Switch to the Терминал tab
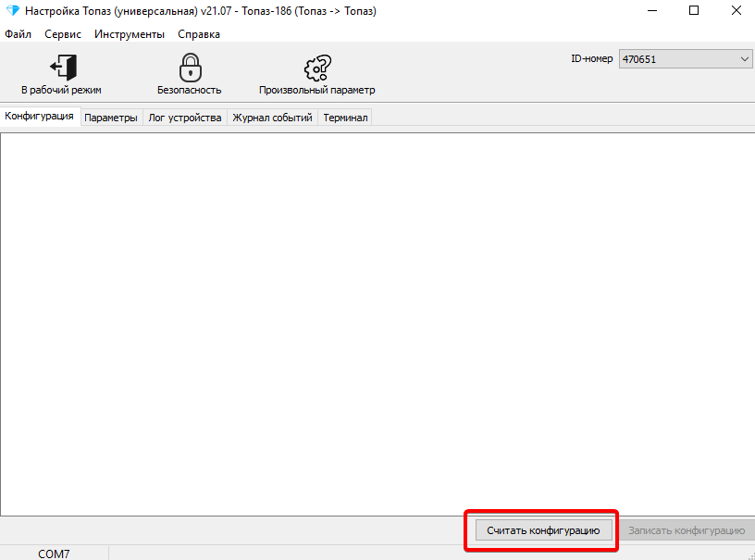 pos(345,118)
